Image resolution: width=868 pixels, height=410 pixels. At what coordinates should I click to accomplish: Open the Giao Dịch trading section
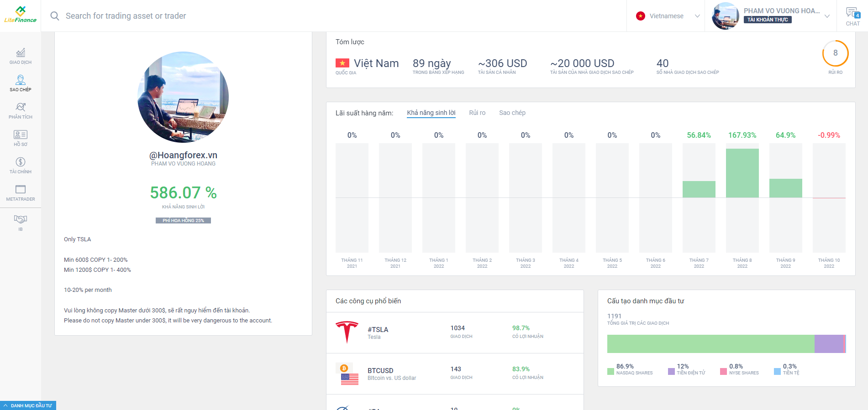coord(21,56)
